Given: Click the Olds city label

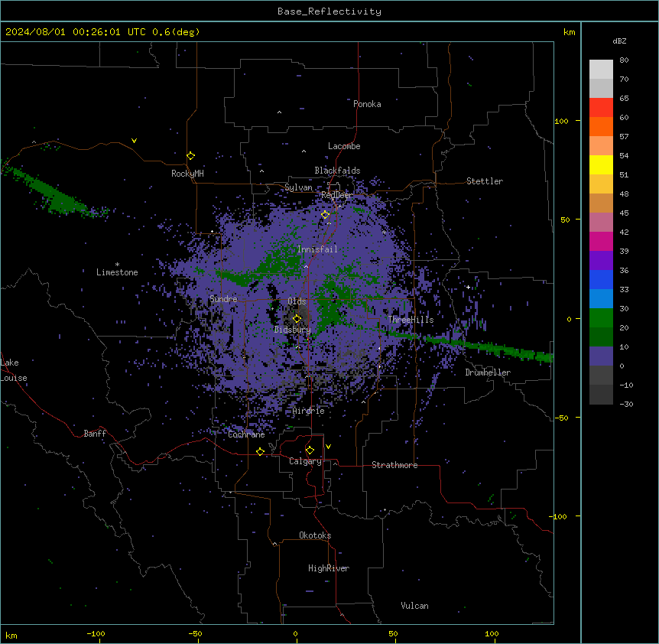Looking at the screenshot, I should click(297, 301).
